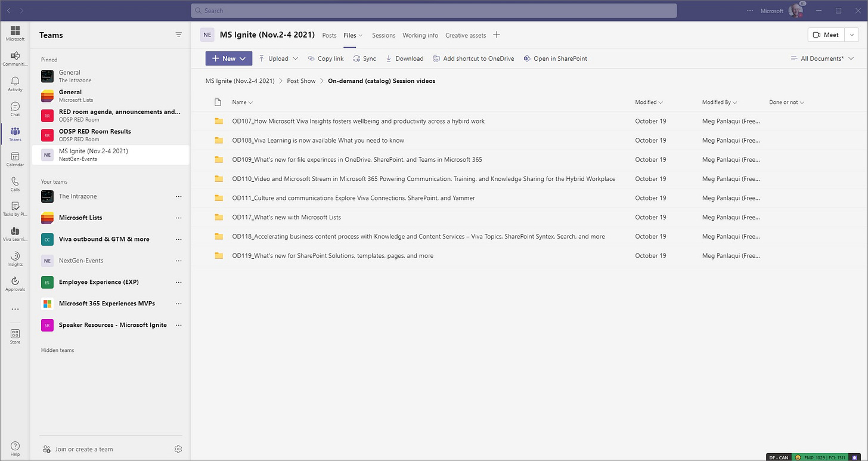
Task: Open more options for Speaker Resources team
Action: pyautogui.click(x=178, y=325)
